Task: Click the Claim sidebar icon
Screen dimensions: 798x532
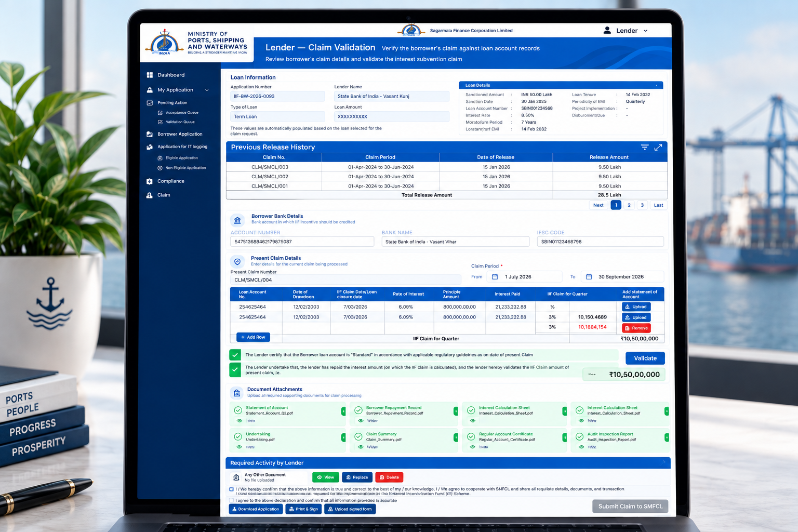Action: pyautogui.click(x=150, y=195)
